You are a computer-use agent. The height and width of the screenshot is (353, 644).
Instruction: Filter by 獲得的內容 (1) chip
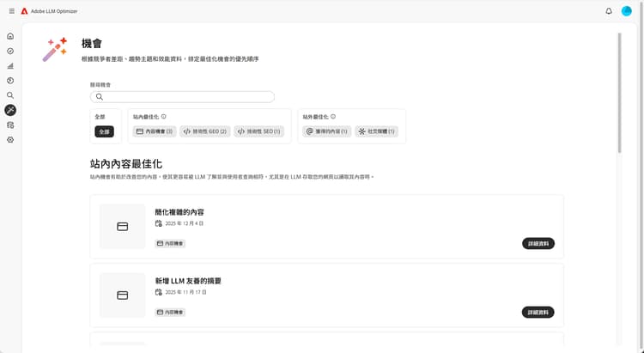click(x=327, y=131)
